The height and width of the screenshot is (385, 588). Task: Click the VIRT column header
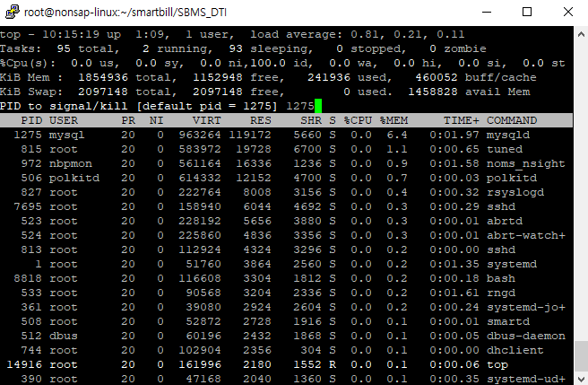[207, 120]
